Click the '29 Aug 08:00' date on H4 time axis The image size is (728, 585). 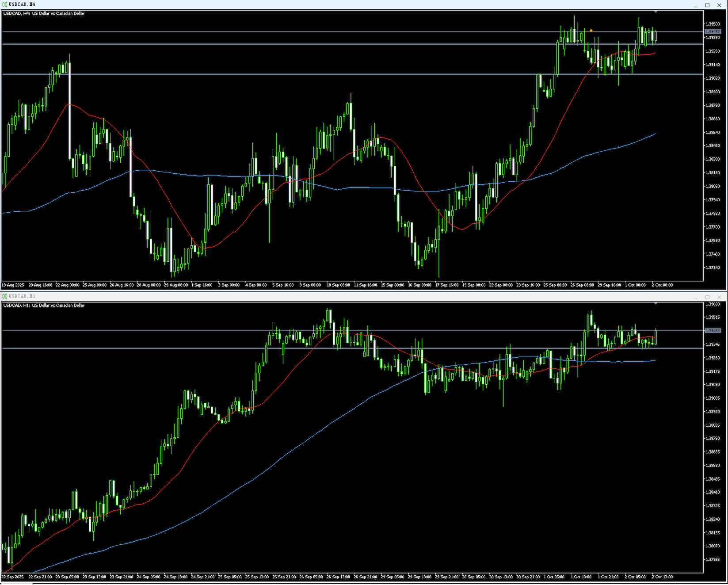(x=176, y=285)
